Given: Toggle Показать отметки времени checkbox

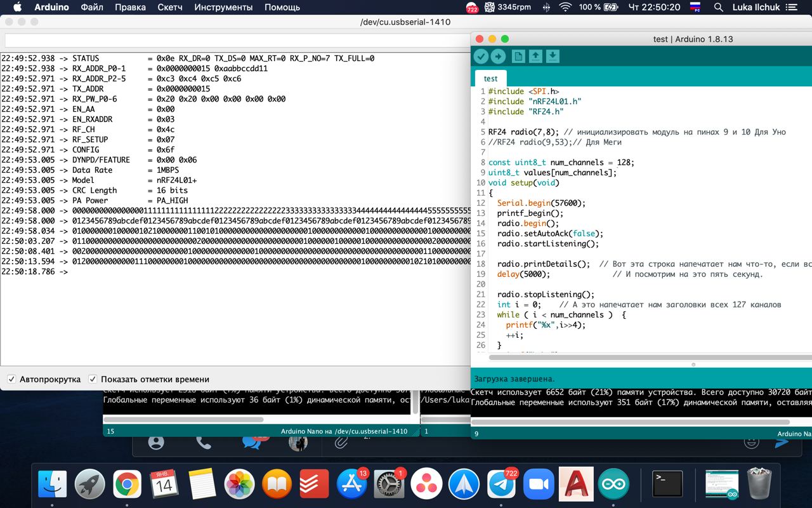Looking at the screenshot, I should [93, 379].
